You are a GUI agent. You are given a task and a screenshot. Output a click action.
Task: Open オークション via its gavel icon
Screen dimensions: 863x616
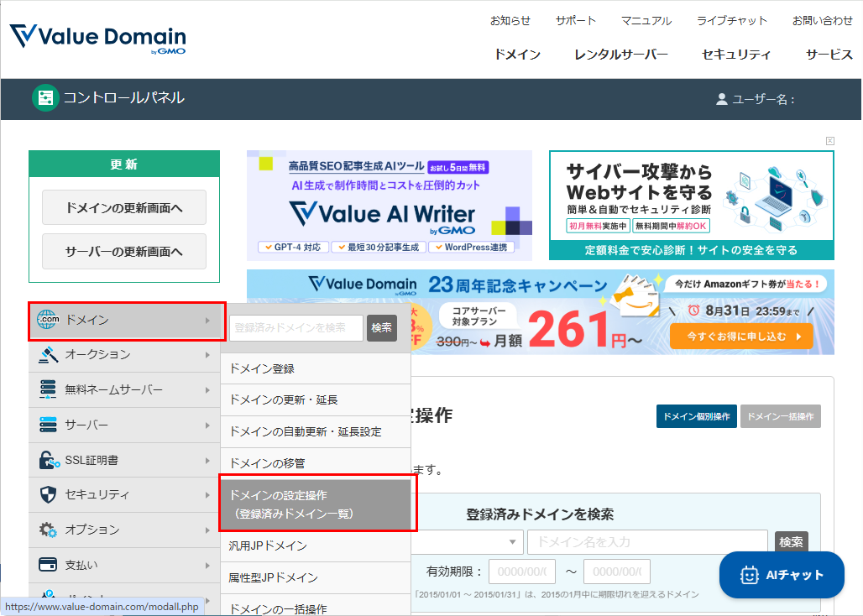(x=48, y=355)
